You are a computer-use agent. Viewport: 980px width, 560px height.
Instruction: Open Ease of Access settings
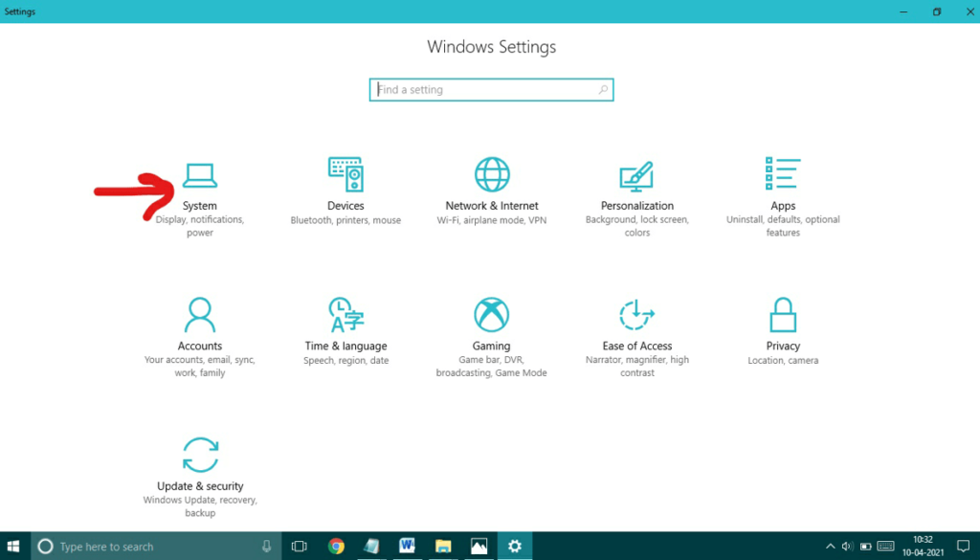tap(636, 330)
